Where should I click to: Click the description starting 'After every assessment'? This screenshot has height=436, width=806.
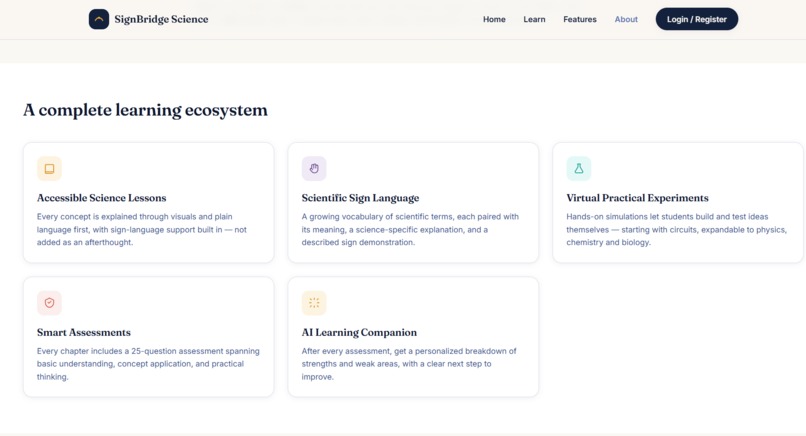409,364
